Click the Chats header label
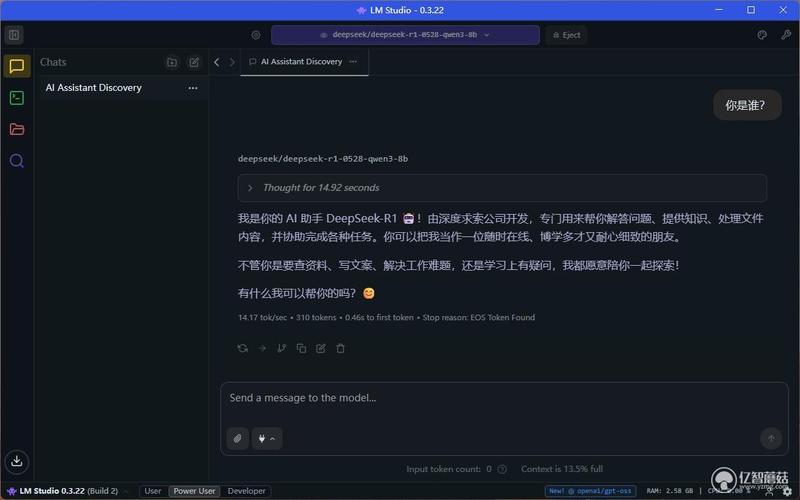 point(53,62)
